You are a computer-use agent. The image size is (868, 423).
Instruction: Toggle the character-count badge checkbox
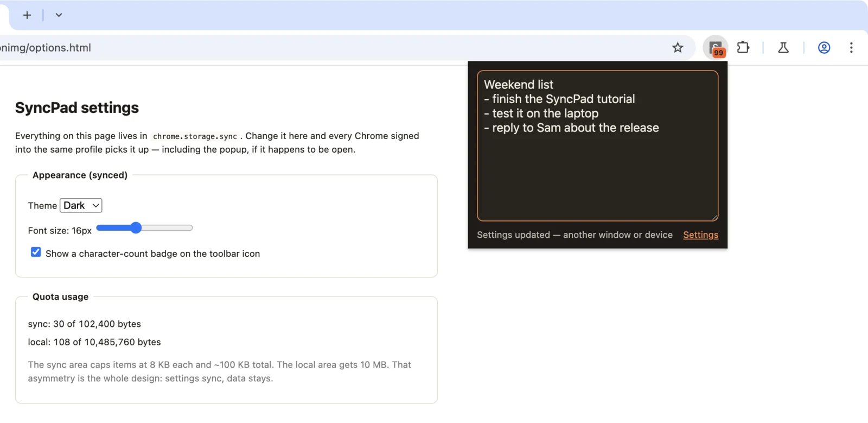point(36,252)
